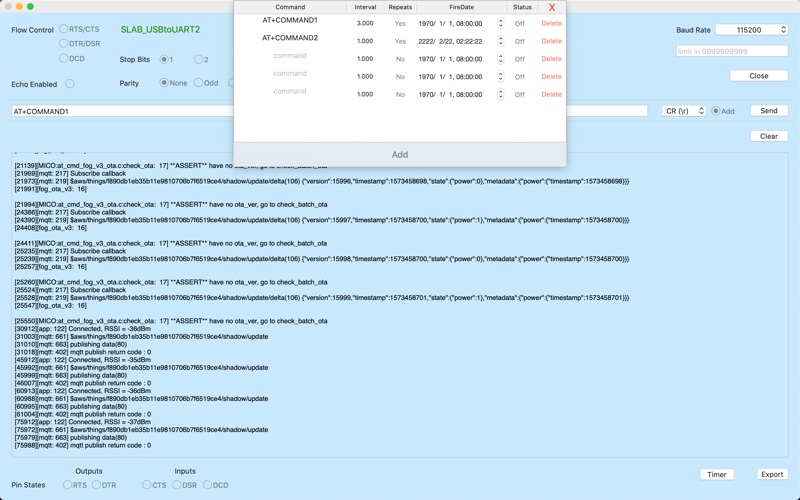Screen dimensions: 800x500
Task: Export the log
Action: pyautogui.click(x=772, y=474)
